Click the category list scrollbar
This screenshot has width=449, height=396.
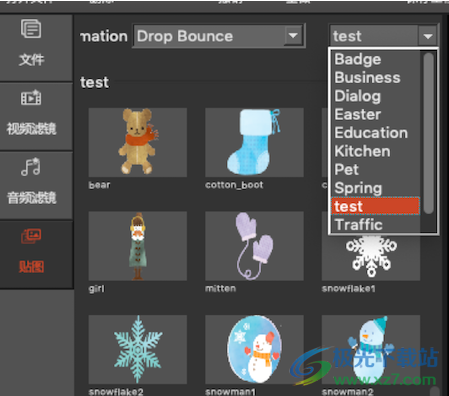(428, 133)
